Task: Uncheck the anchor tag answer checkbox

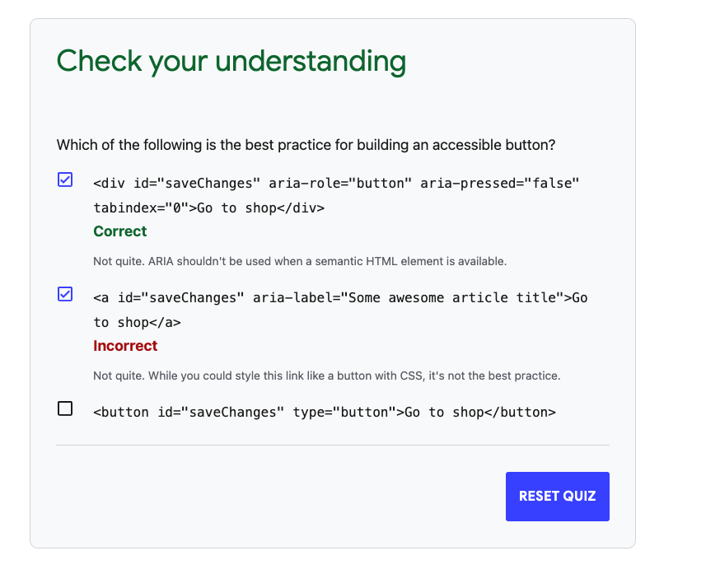Action: pos(64,294)
